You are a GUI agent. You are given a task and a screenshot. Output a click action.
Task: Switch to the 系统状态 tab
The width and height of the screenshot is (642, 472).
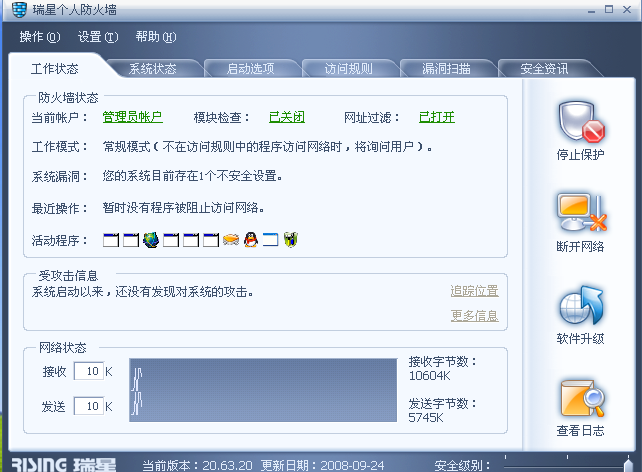coord(152,68)
